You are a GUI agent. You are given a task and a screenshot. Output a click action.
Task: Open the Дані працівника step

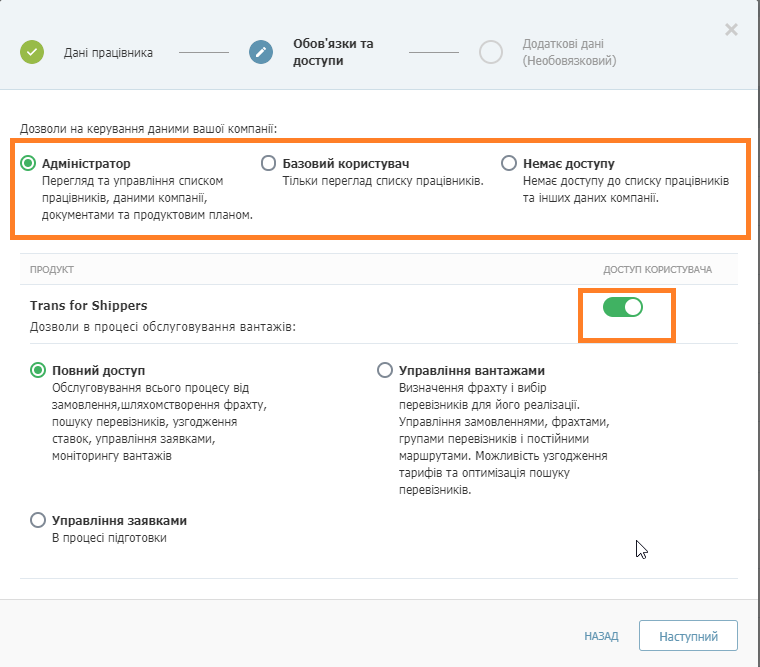click(x=108, y=53)
